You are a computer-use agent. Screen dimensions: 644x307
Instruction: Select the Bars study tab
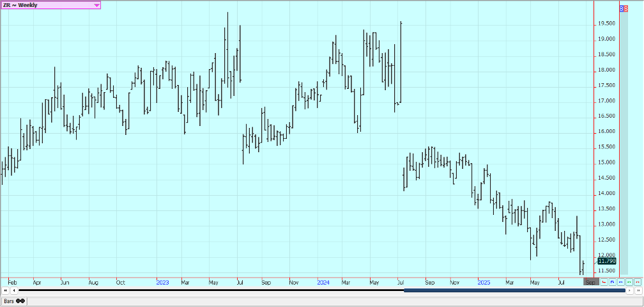click(x=14, y=301)
